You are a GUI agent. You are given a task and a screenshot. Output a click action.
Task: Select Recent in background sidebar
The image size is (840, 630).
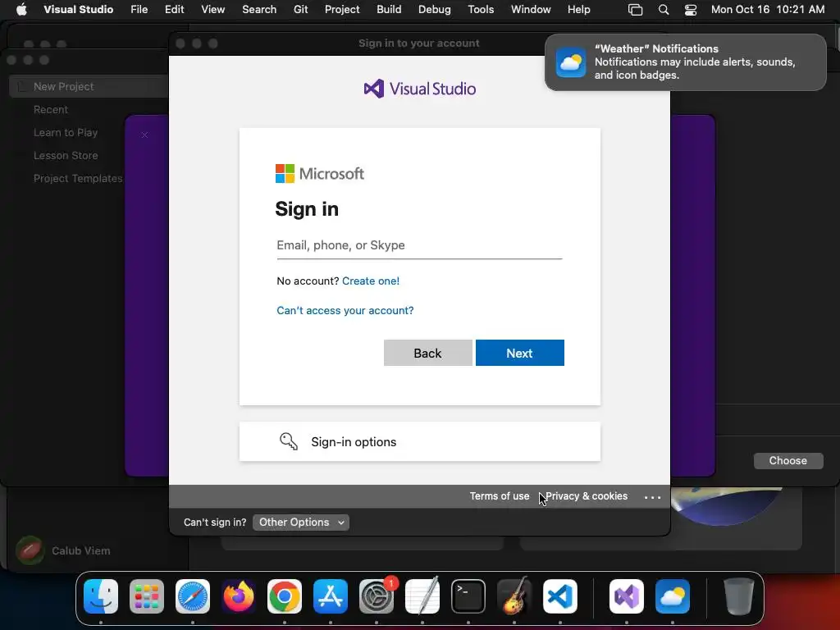tap(51, 109)
